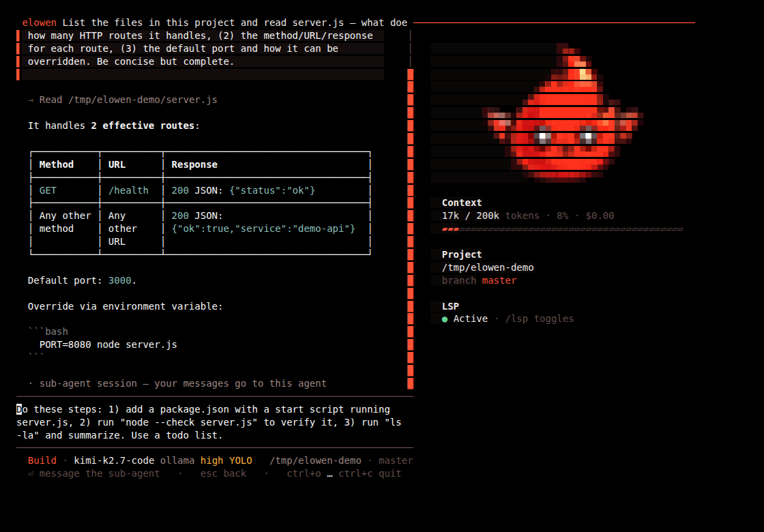Click the '/lsp toggles' hint text
Screen dimensions: 764x532
(x=540, y=319)
